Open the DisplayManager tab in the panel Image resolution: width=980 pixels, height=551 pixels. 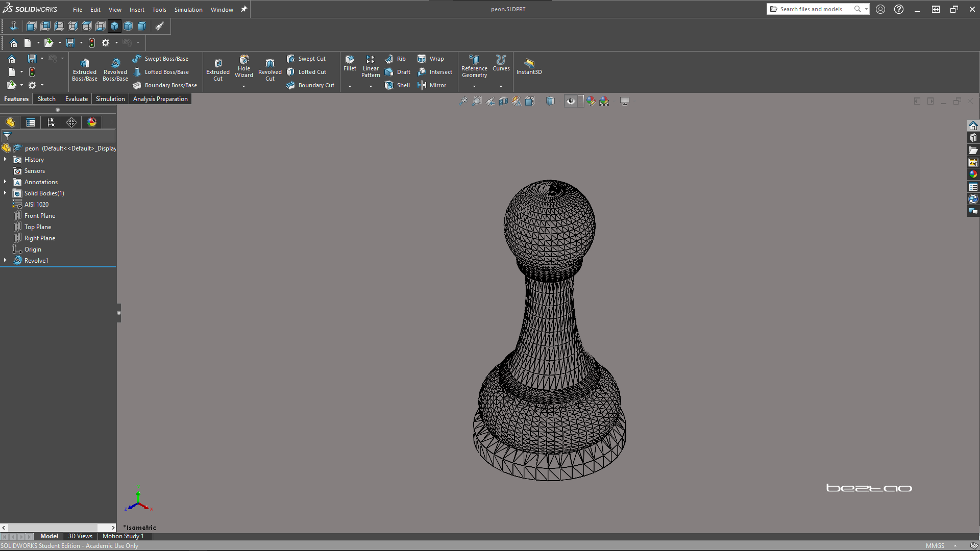click(92, 122)
